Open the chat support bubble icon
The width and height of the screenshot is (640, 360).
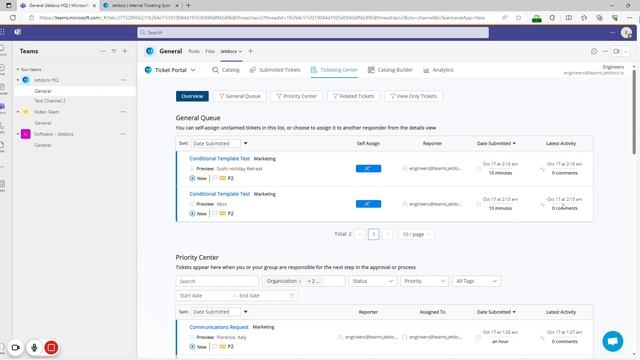pos(613,341)
